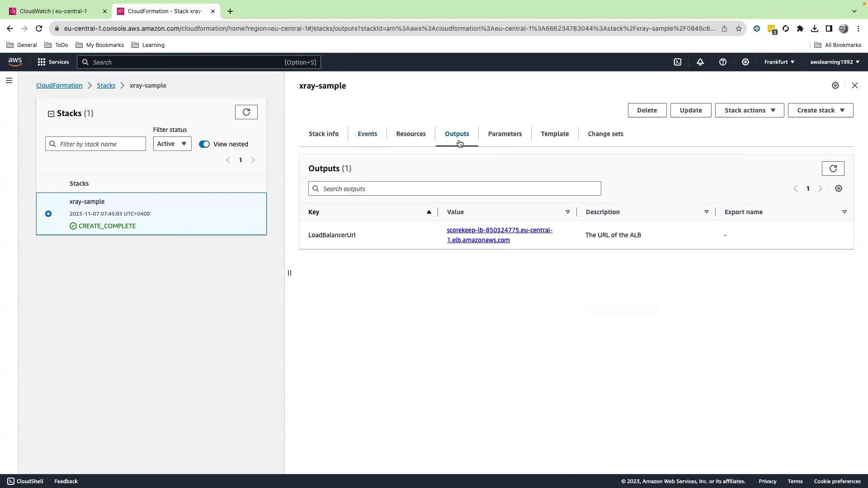Toggle the View nested switch
This screenshot has width=868, height=488.
click(x=204, y=144)
